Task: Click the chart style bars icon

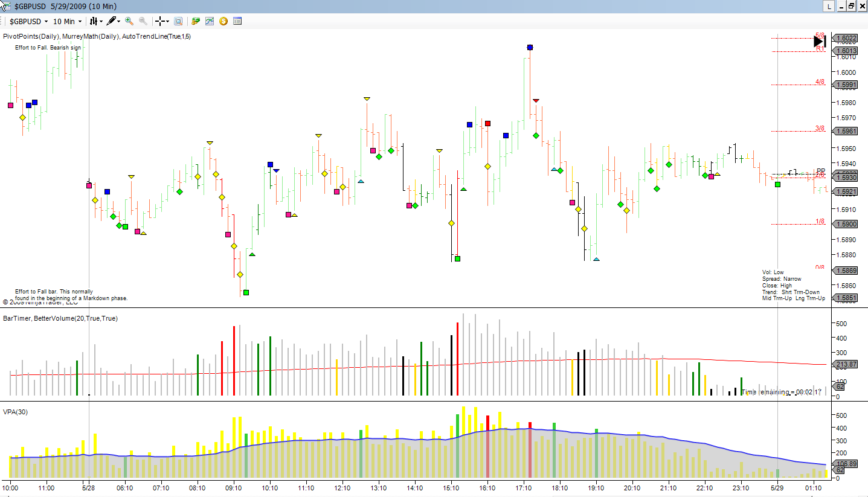Action: [94, 21]
